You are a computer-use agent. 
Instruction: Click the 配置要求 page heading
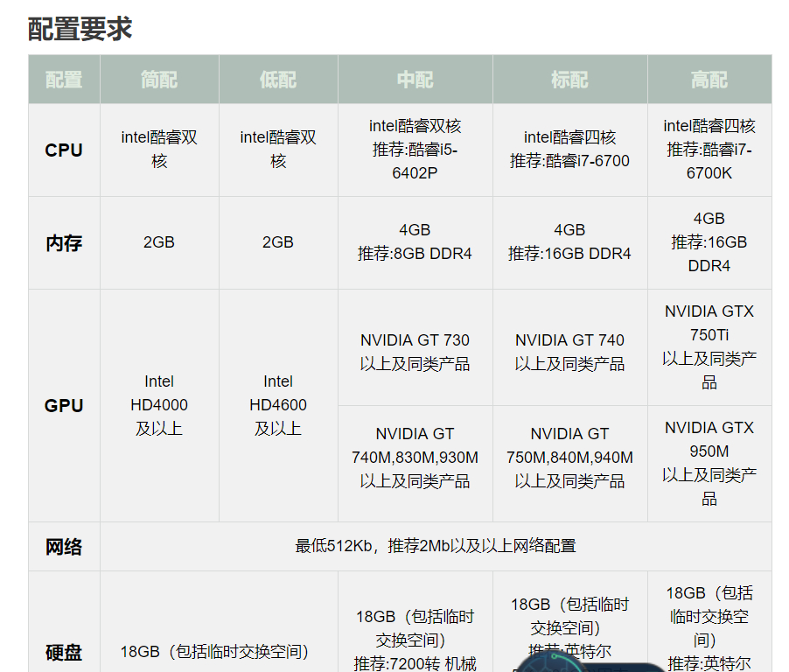click(x=80, y=28)
